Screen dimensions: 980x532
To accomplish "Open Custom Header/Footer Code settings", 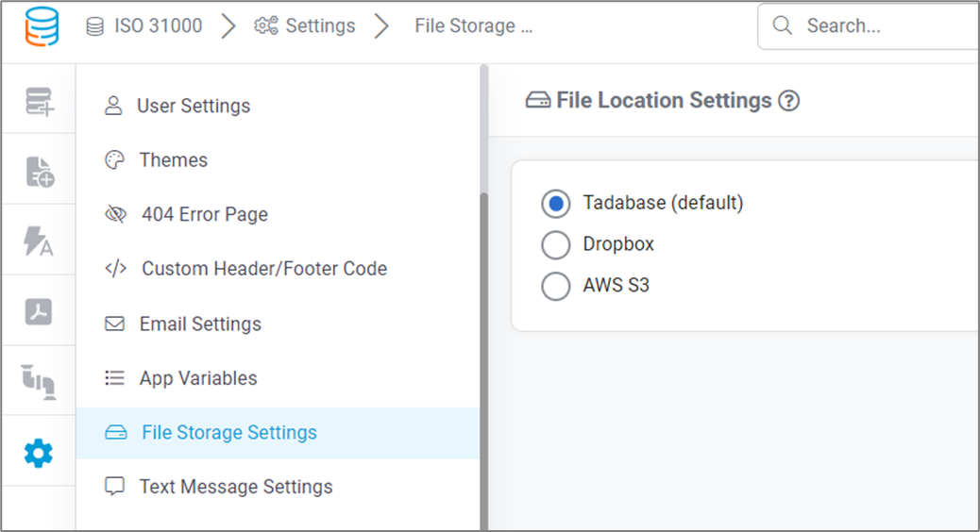I will click(x=278, y=269).
